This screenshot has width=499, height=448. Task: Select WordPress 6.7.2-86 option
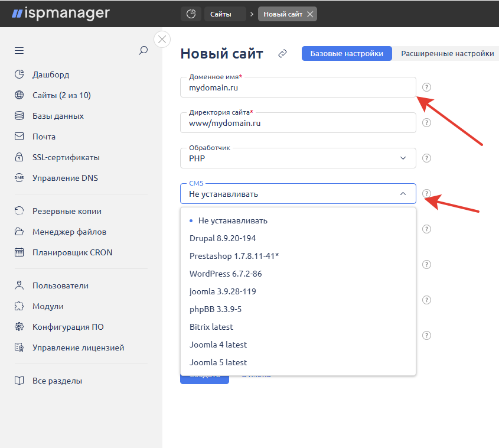coord(298,274)
